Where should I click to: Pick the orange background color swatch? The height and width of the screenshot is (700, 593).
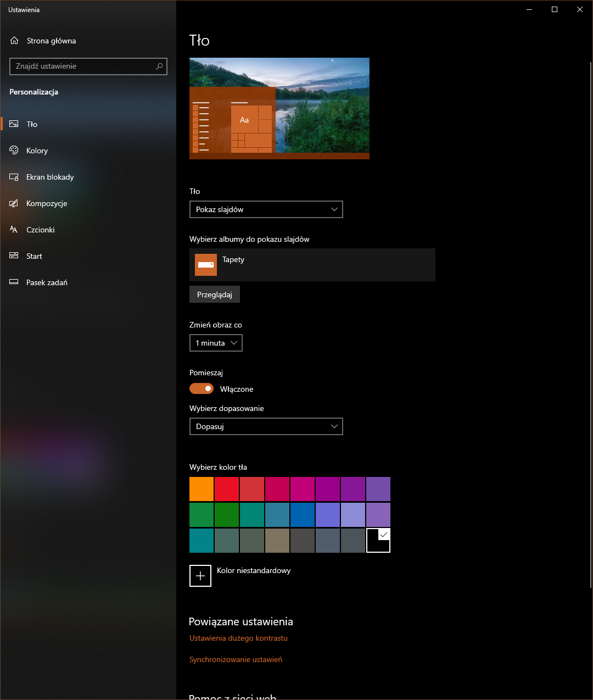(202, 489)
